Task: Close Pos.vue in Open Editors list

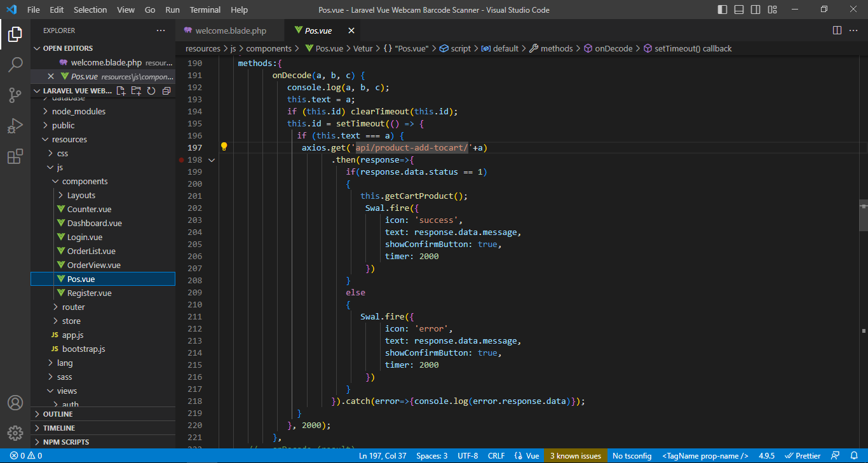Action: [x=51, y=76]
